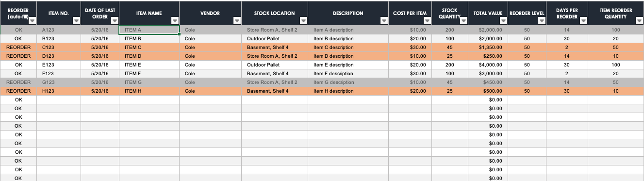The width and height of the screenshot is (644, 181).
Task: Click the 5/20/16 date in row F123
Action: [x=100, y=73]
